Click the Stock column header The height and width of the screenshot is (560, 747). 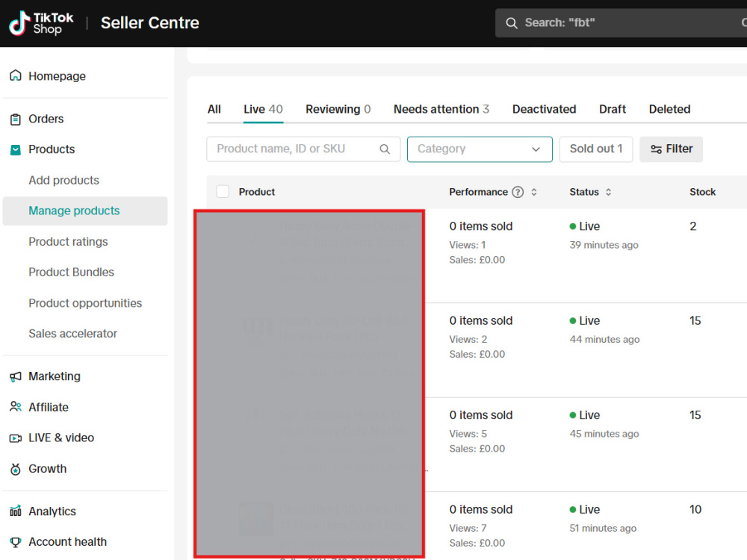pos(703,192)
